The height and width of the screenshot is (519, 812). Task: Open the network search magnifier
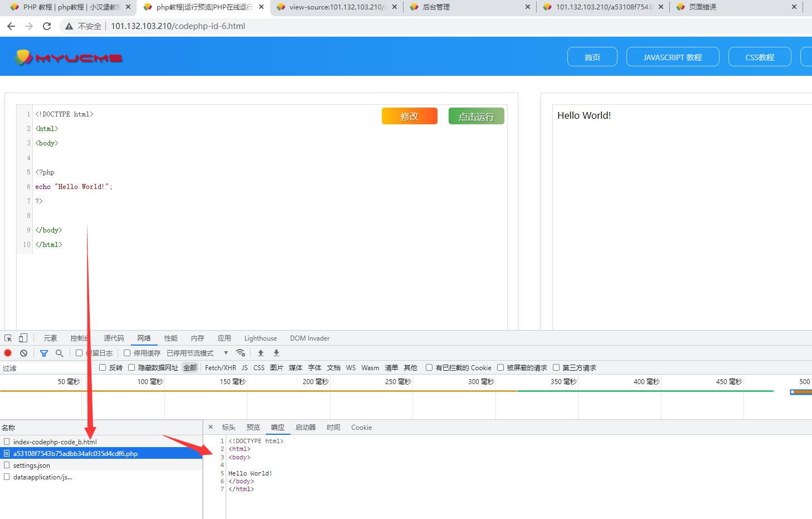[59, 353]
